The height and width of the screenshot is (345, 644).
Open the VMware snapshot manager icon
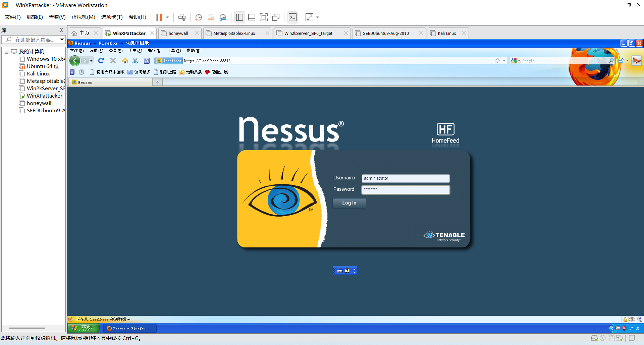[x=223, y=17]
